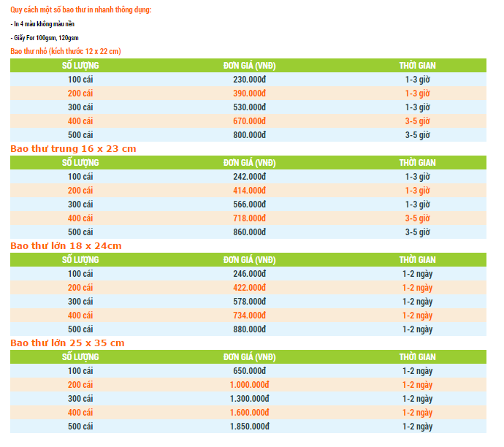
Task: Select the price 800.000đ
Action: [x=250, y=135]
